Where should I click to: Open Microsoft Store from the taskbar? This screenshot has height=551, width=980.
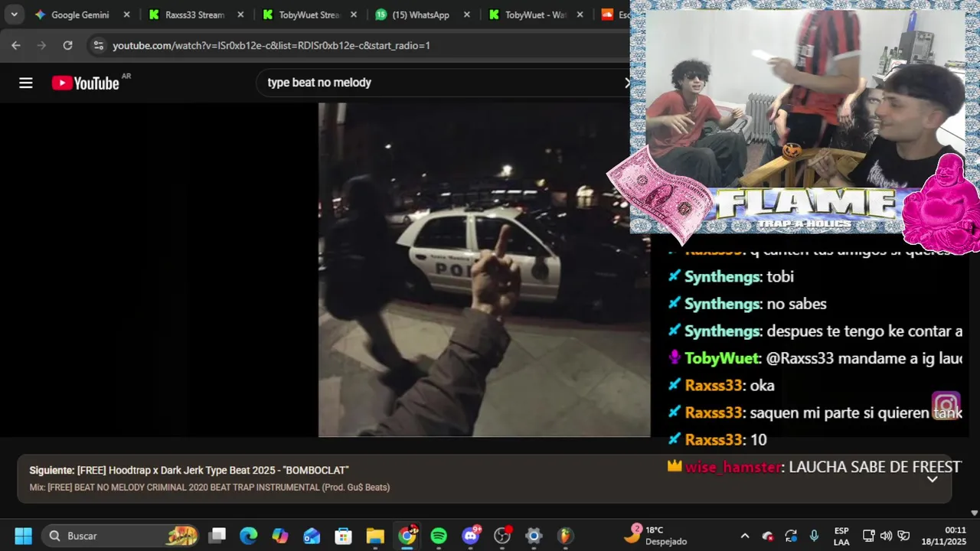pos(343,536)
